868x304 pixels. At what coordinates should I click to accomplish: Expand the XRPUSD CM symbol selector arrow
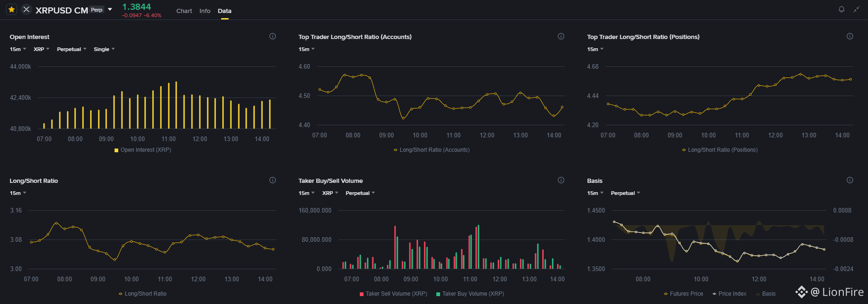[x=110, y=9]
